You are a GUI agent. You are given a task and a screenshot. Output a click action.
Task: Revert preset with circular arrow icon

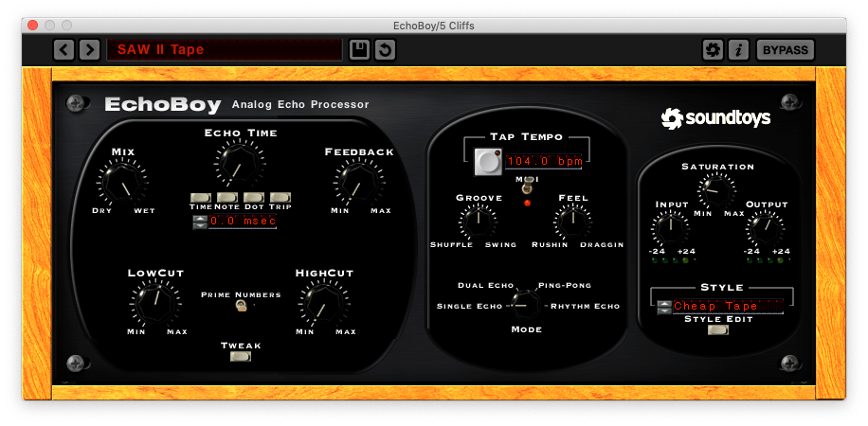[x=385, y=50]
